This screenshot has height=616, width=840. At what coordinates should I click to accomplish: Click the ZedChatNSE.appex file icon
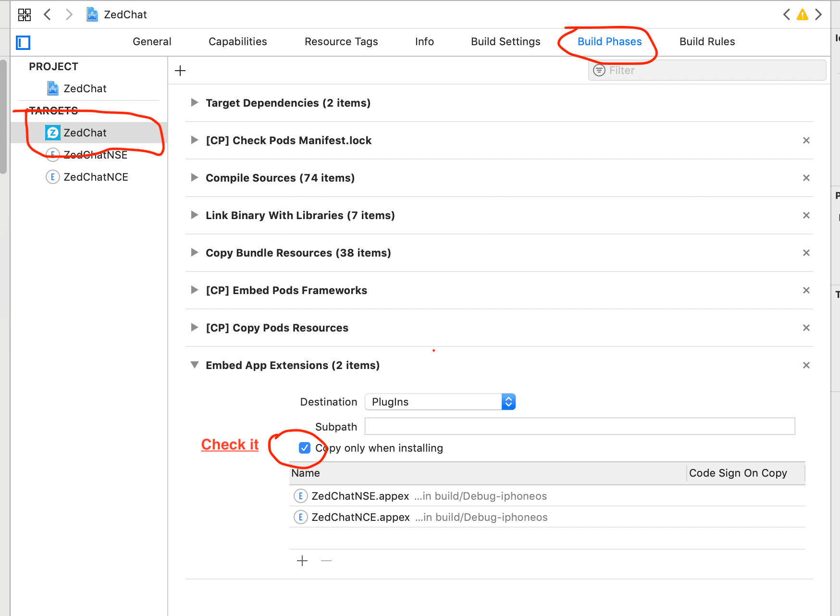tap(301, 496)
